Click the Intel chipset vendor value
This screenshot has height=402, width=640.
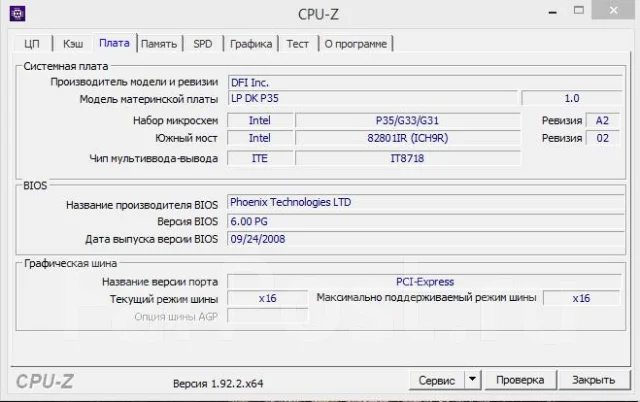[x=260, y=120]
